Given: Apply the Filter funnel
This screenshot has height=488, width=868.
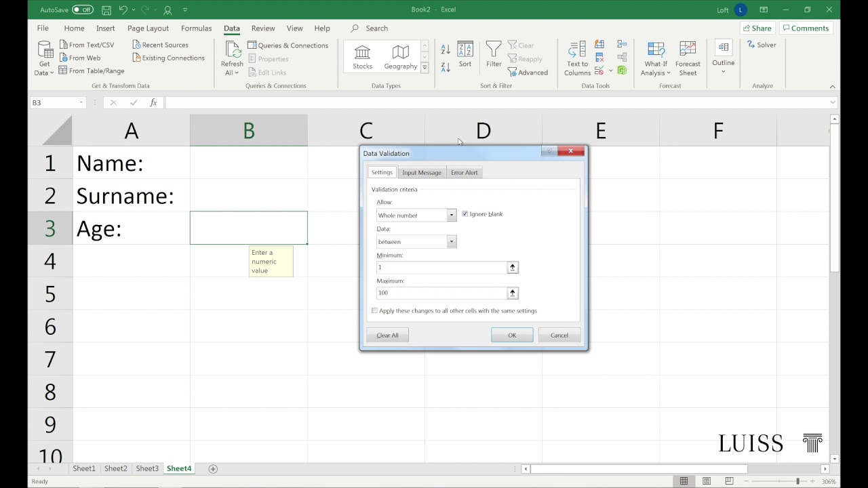Looking at the screenshot, I should [494, 54].
